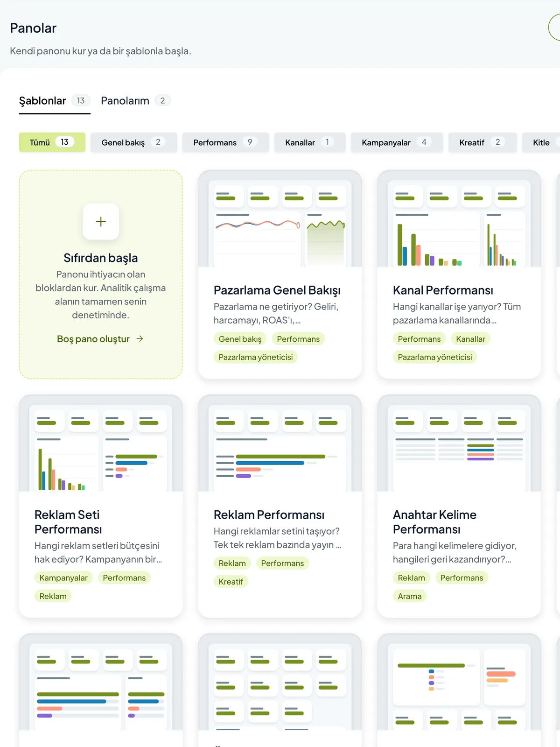Click description 'Hangi kanallar işe yarıyor? Tüm'
Screen dimensions: 560x747
[x=457, y=307]
